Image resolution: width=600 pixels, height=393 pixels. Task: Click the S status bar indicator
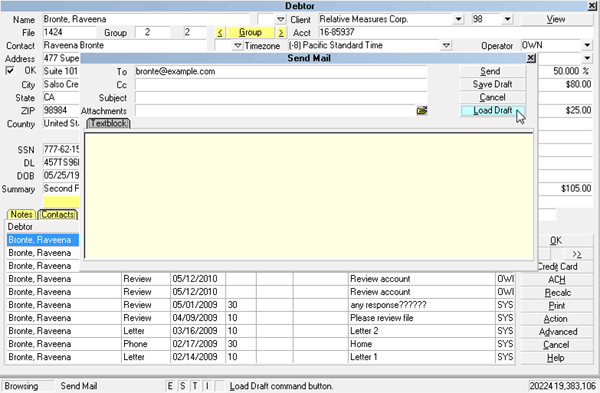click(x=183, y=386)
